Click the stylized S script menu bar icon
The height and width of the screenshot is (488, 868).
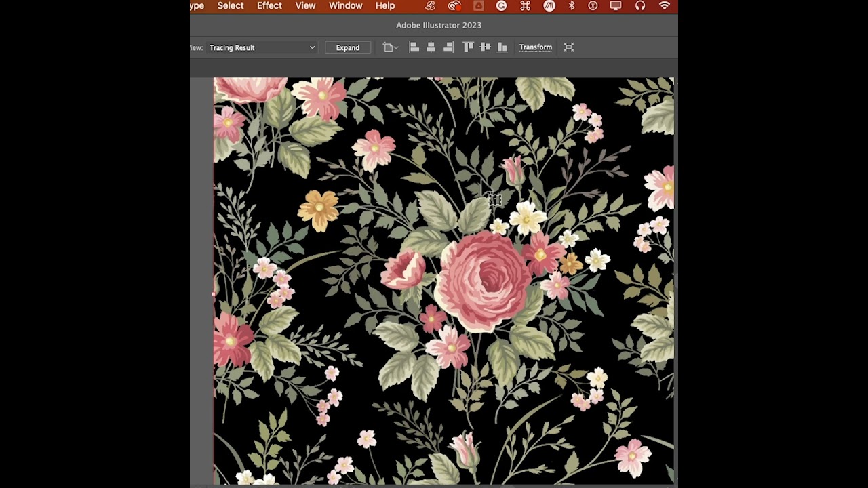(431, 6)
